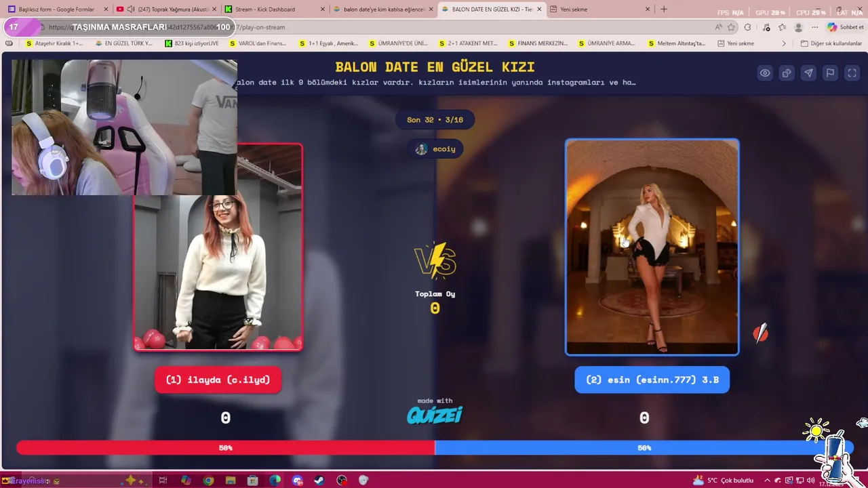This screenshot has width=868, height=488.
Task: Open the 'ÜMRANİYE ARMA...' bookmark
Action: 607,43
